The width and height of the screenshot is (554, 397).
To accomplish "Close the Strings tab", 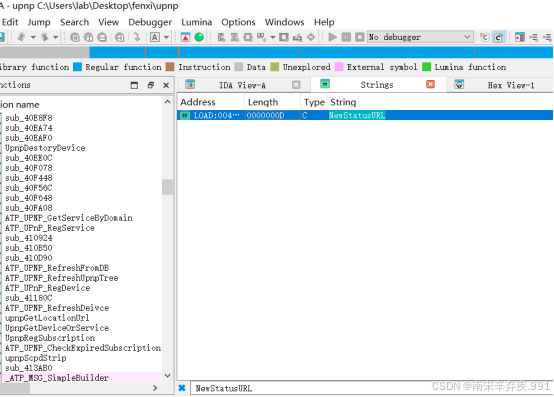I will (430, 84).
